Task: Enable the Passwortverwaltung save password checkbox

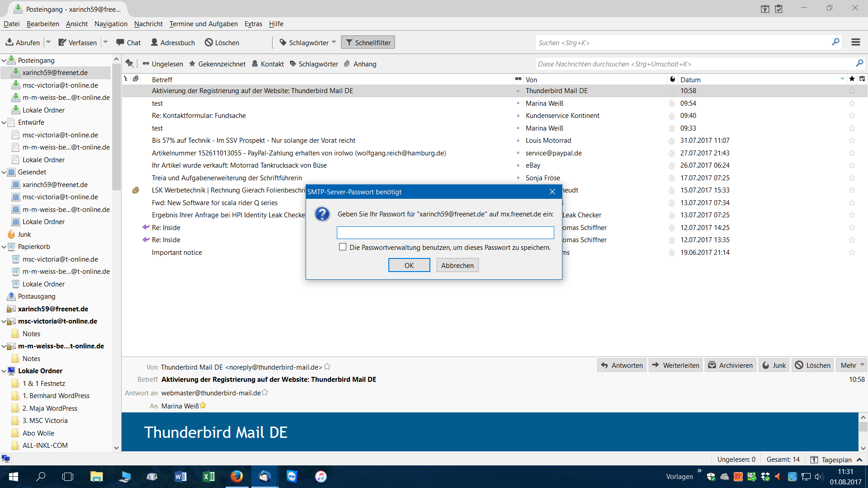Action: [343, 247]
